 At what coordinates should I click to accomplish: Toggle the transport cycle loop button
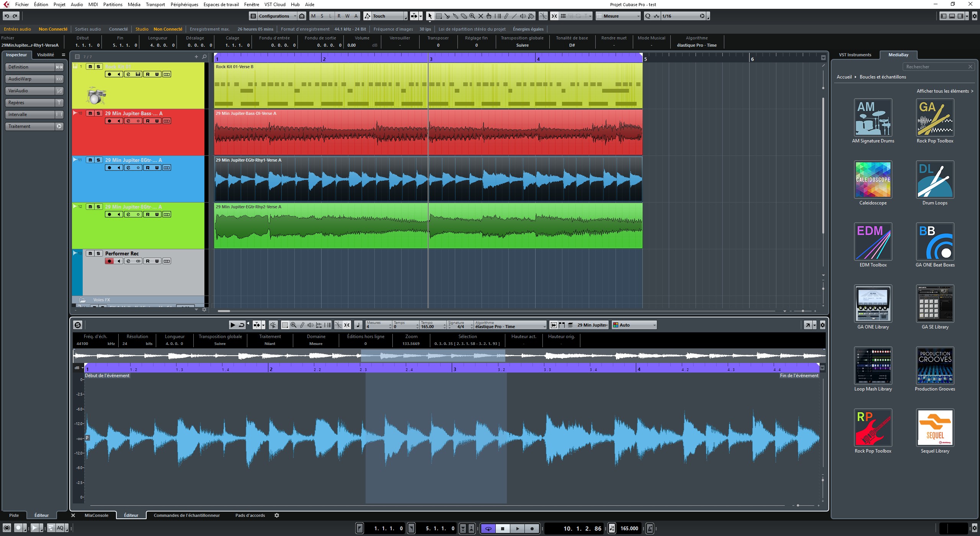[488, 528]
